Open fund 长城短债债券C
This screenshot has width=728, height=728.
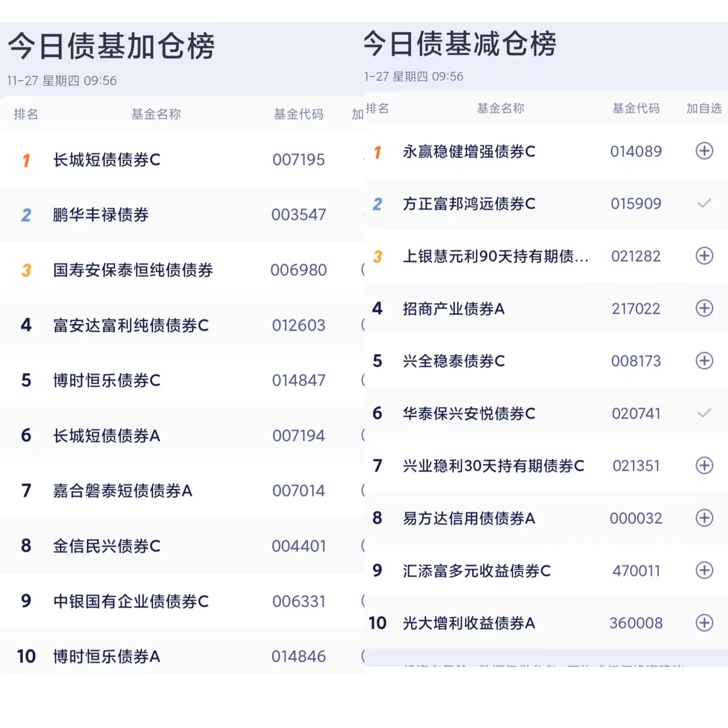[107, 160]
